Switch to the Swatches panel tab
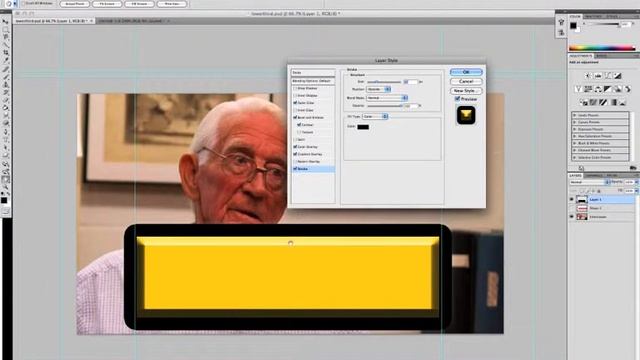Screen dimensions: 640x360 [x=593, y=17]
